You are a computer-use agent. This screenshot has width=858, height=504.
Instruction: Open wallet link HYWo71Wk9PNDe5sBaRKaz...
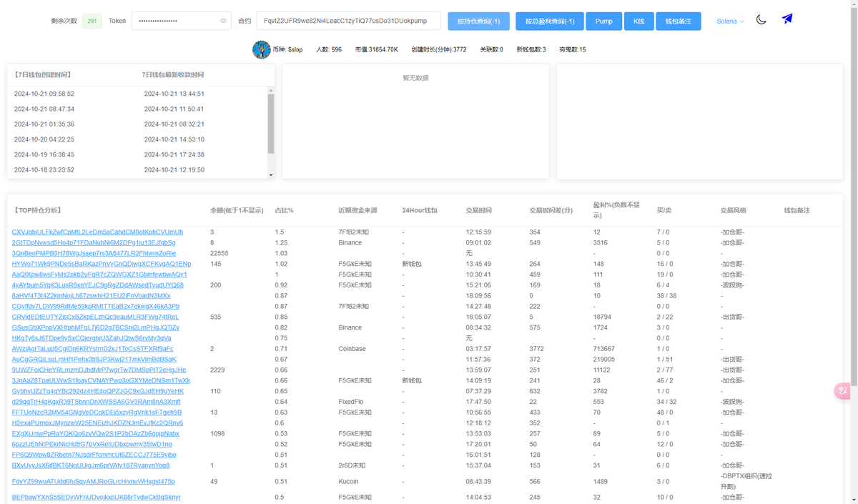tap(102, 264)
